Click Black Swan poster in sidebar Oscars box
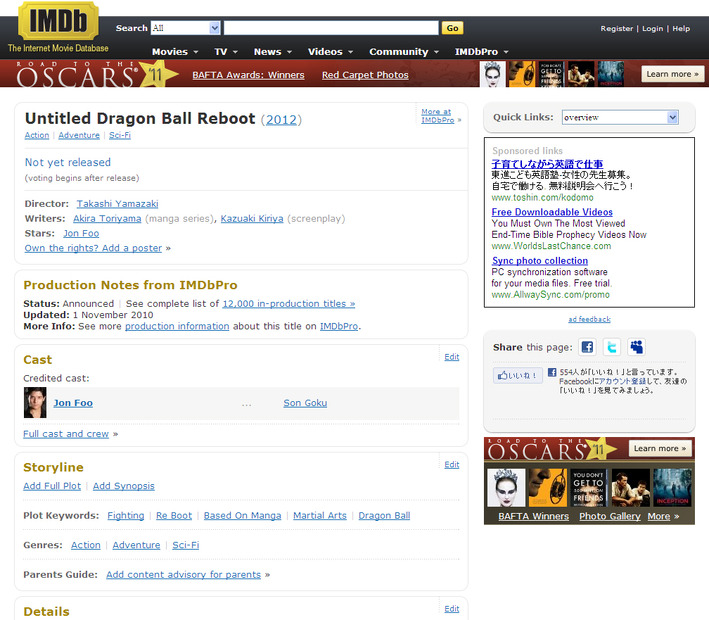This screenshot has height=620, width=709. [506, 487]
